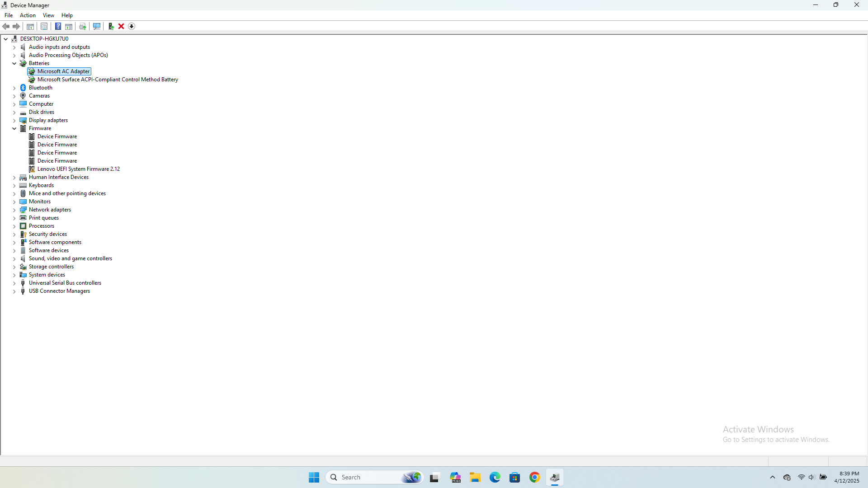Click the Mice and other pointing devices icon
The width and height of the screenshot is (868, 488).
pos(23,193)
